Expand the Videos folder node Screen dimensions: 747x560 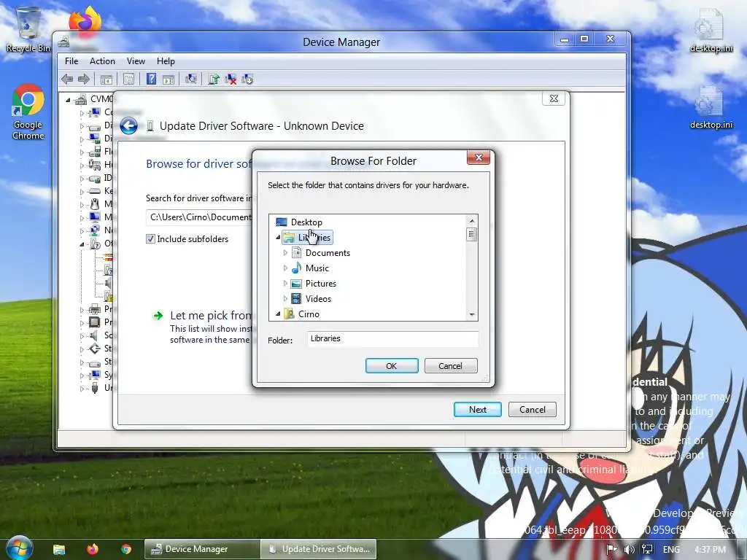[285, 298]
